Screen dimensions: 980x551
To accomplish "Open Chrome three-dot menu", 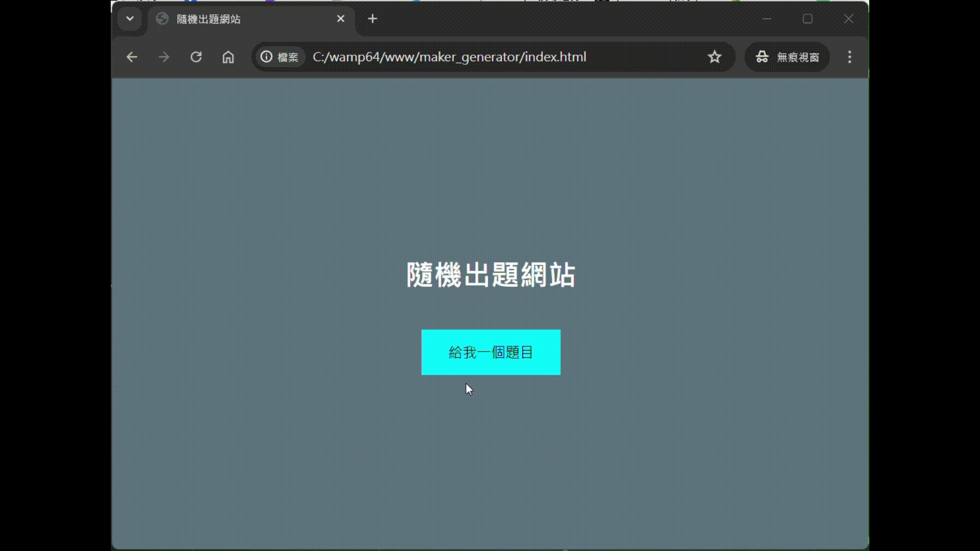I will pyautogui.click(x=850, y=57).
